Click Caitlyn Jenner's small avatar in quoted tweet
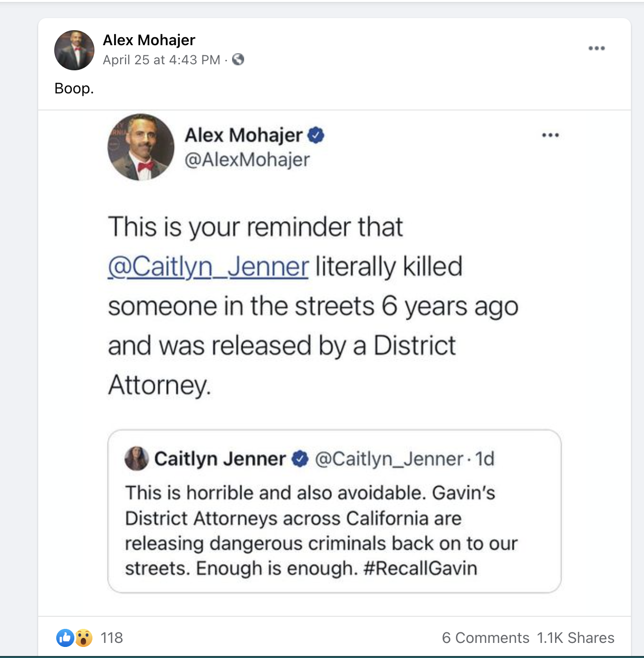 point(136,458)
